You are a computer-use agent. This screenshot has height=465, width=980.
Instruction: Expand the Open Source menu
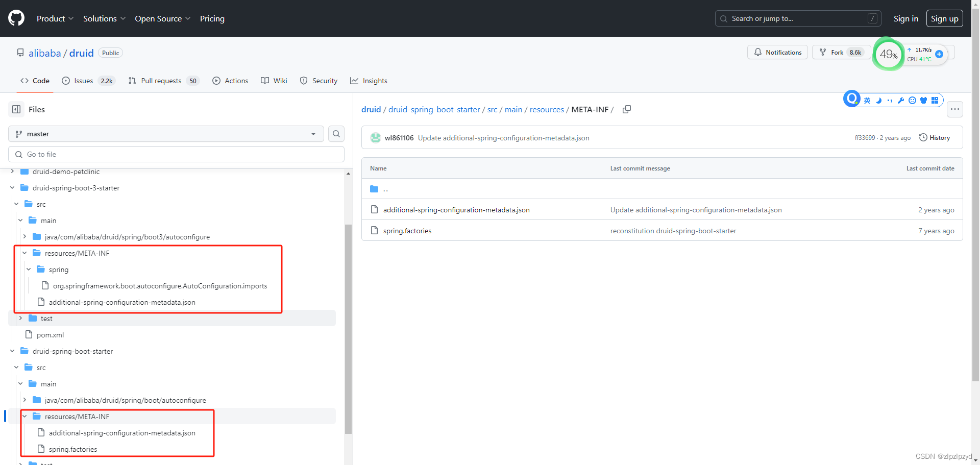pos(163,18)
